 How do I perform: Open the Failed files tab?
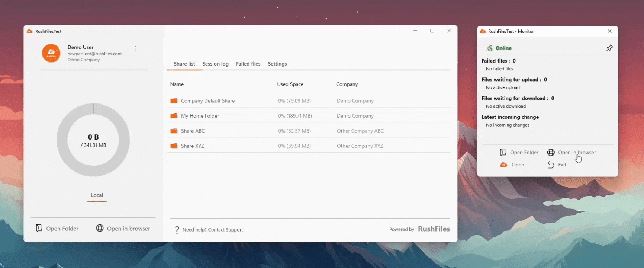coord(248,64)
